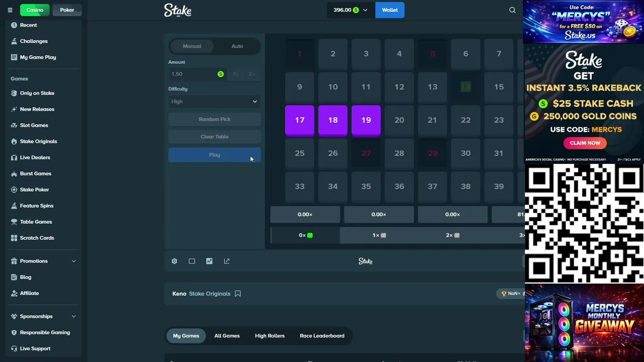Click the bet Amount input field
The image size is (644, 362).
(197, 74)
